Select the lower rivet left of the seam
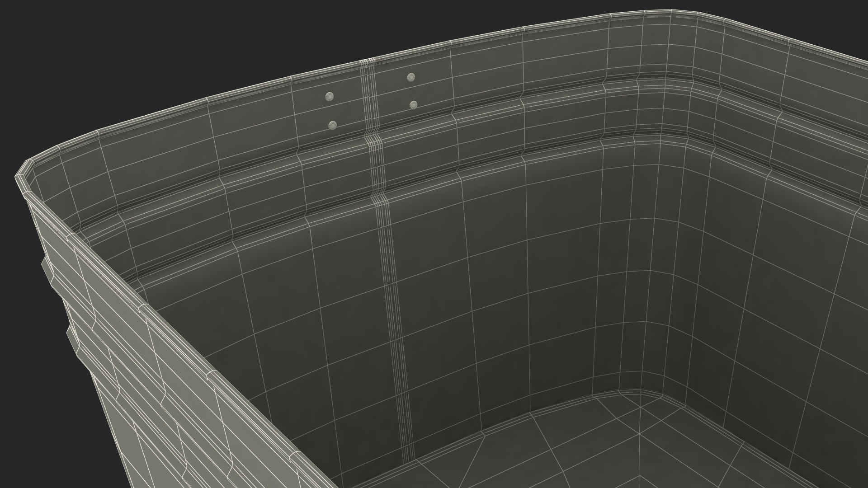This screenshot has height=488, width=868. coord(333,125)
